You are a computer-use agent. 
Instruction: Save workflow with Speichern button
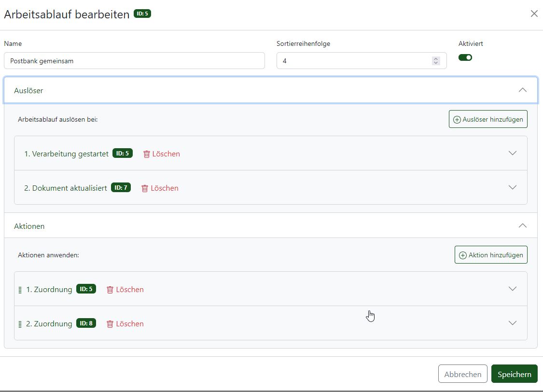(x=514, y=374)
